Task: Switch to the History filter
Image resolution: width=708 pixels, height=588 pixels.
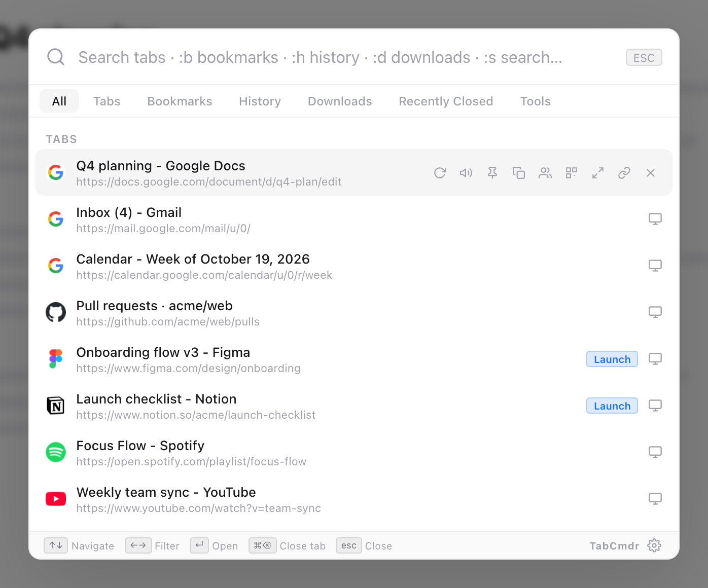Action: pos(260,101)
